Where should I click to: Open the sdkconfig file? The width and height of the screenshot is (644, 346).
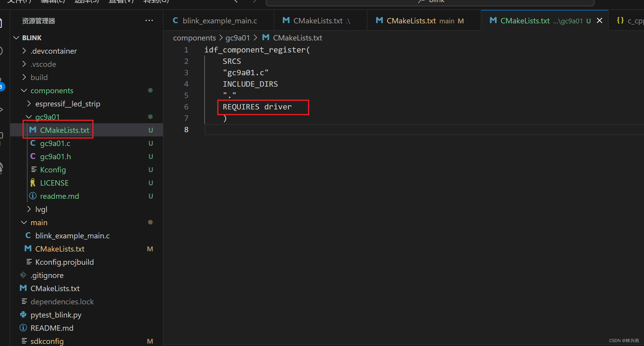[87, 341]
